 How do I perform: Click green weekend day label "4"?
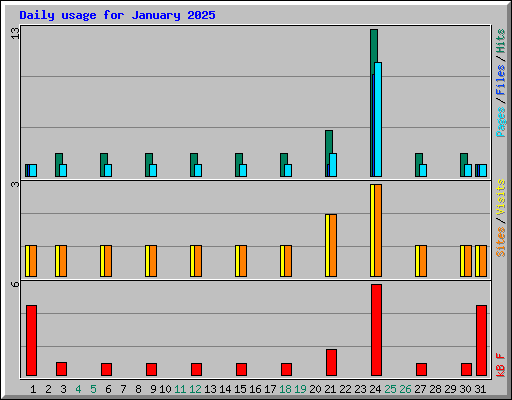coord(78,389)
